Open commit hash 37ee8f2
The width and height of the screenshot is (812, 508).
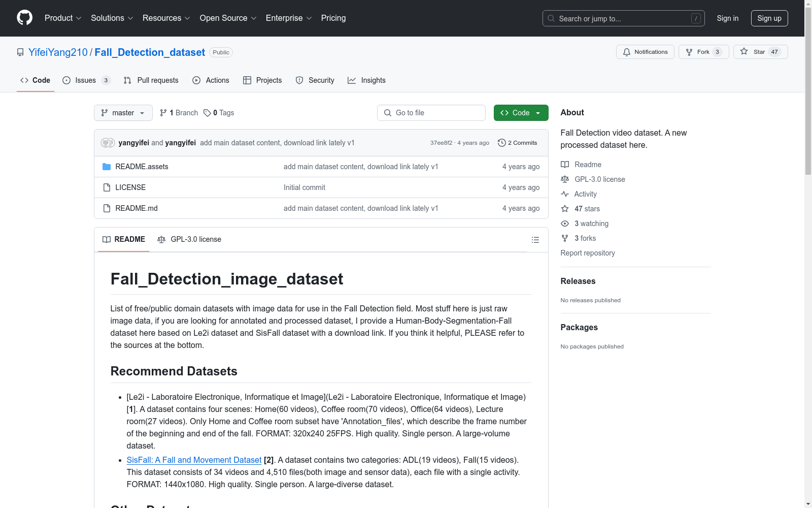click(x=441, y=143)
